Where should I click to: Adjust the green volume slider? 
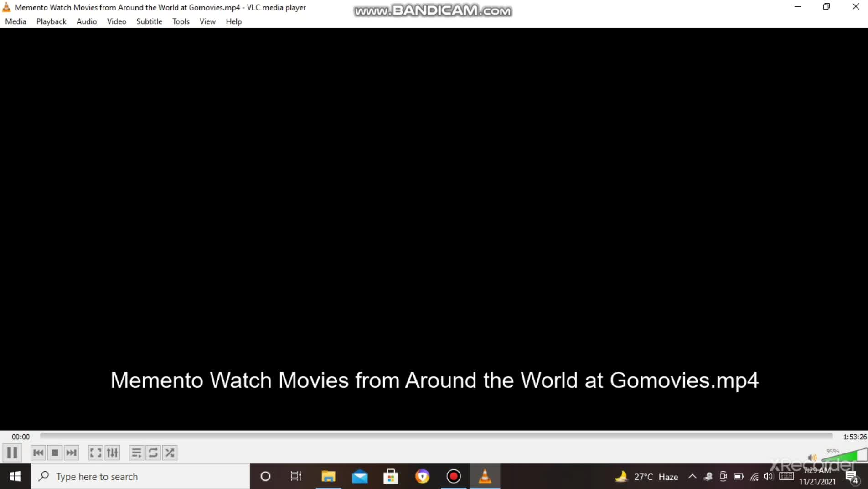point(844,455)
